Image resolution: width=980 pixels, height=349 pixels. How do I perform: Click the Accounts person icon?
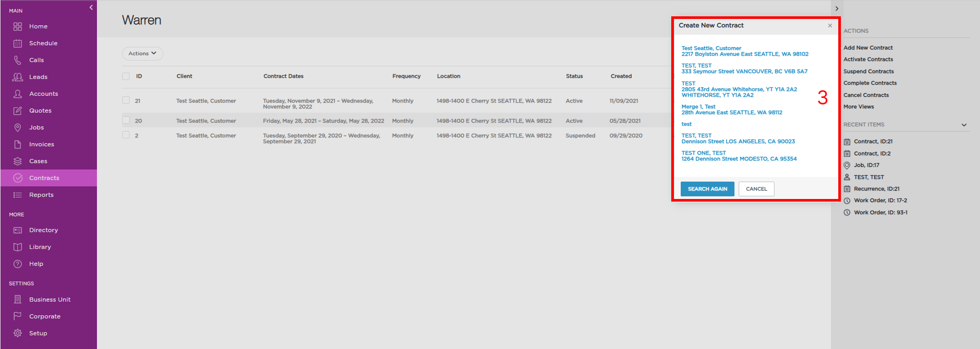17,94
